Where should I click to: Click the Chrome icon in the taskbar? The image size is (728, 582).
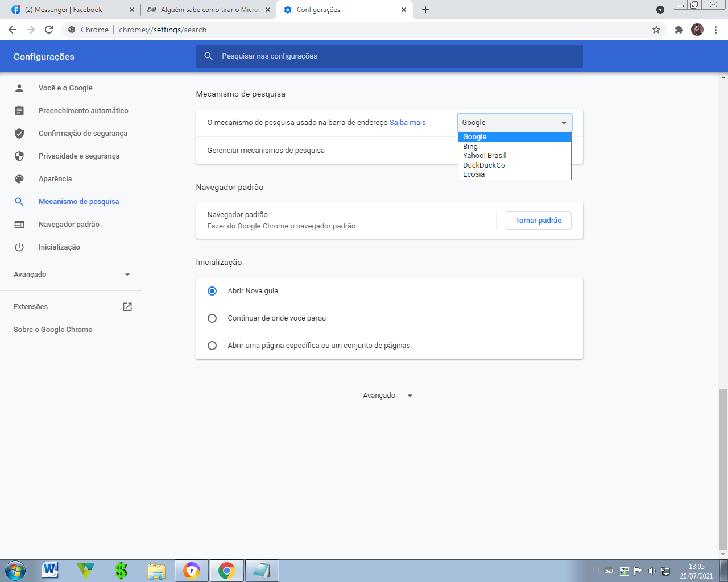(x=227, y=571)
